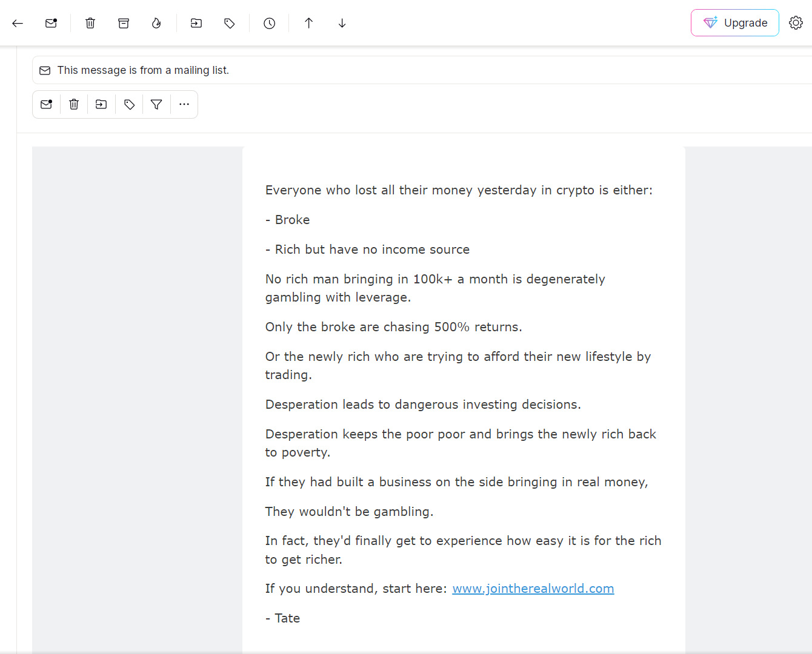Go back using the left arrow icon
Viewport: 812px width, 654px height.
click(18, 23)
